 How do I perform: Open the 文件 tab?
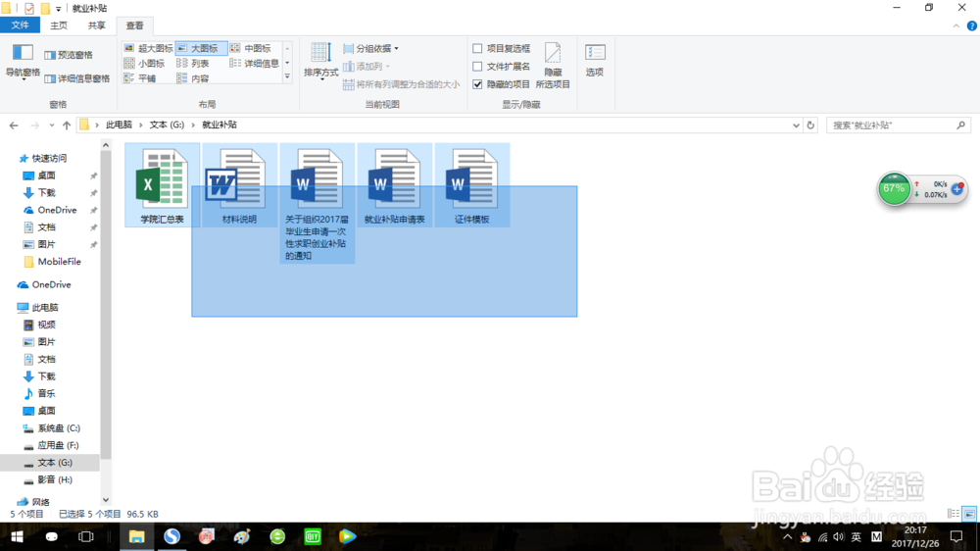(20, 25)
